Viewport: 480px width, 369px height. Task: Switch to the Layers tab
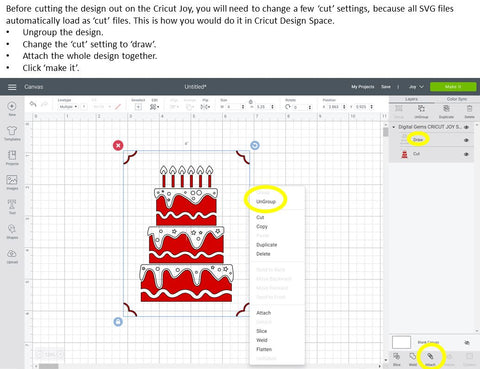coord(412,99)
